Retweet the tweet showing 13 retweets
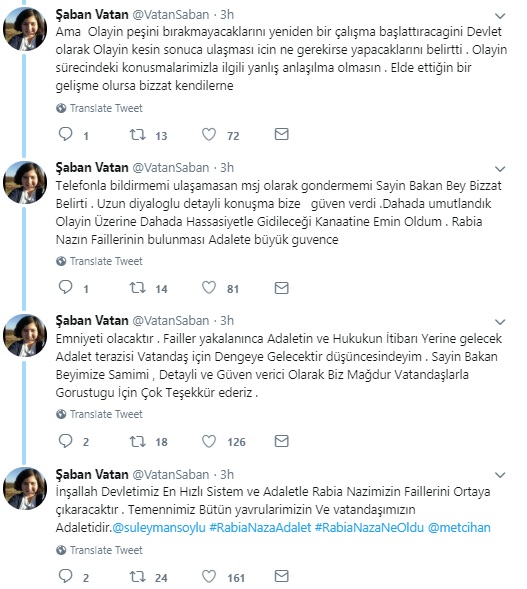Image resolution: width=527 pixels, height=589 pixels. point(137,134)
